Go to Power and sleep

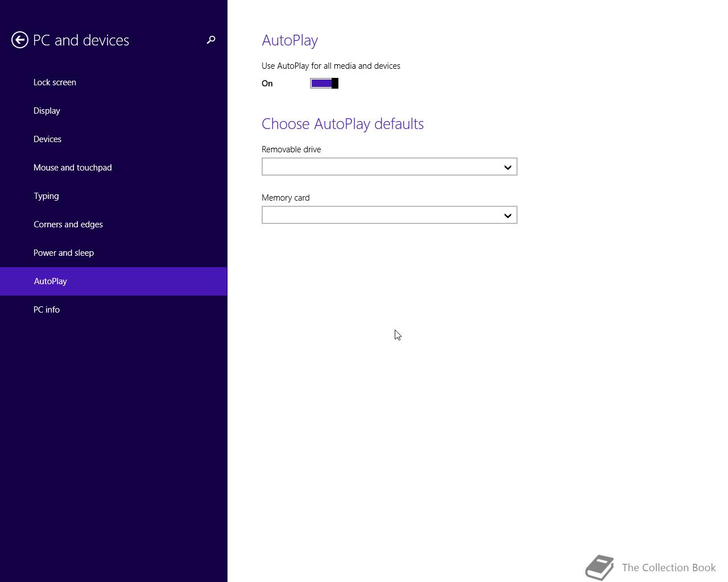[114, 253]
